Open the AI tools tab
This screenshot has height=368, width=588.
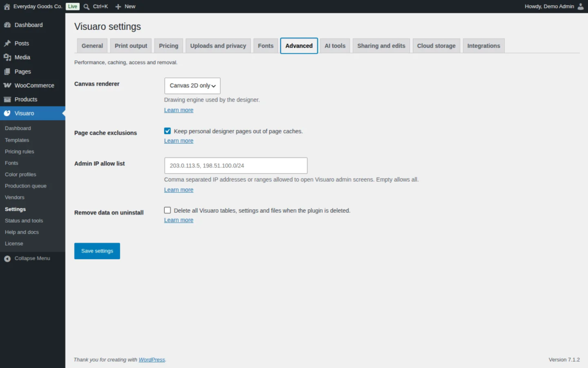click(335, 46)
